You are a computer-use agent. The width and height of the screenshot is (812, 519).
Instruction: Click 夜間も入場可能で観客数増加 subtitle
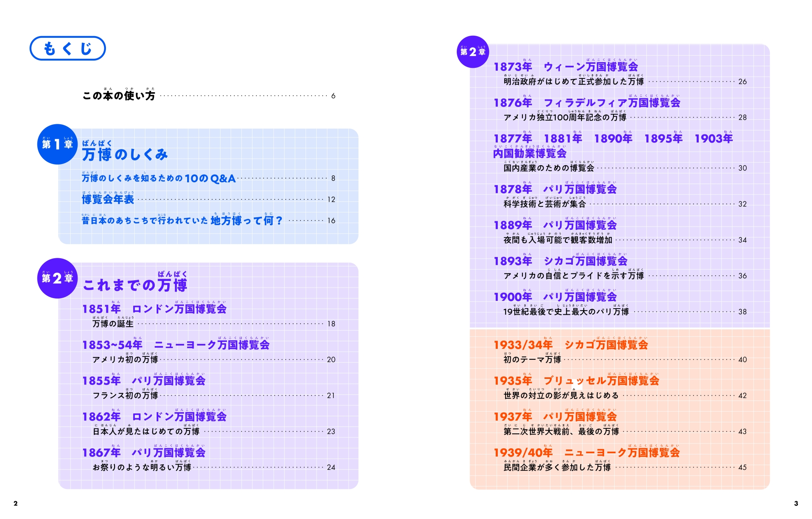558,240
